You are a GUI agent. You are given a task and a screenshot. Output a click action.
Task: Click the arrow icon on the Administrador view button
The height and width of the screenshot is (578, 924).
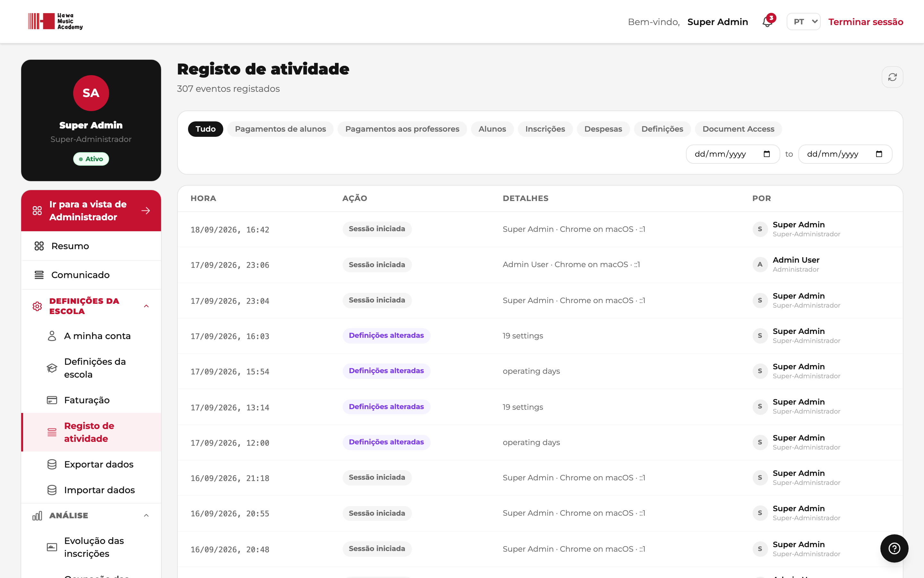145,211
